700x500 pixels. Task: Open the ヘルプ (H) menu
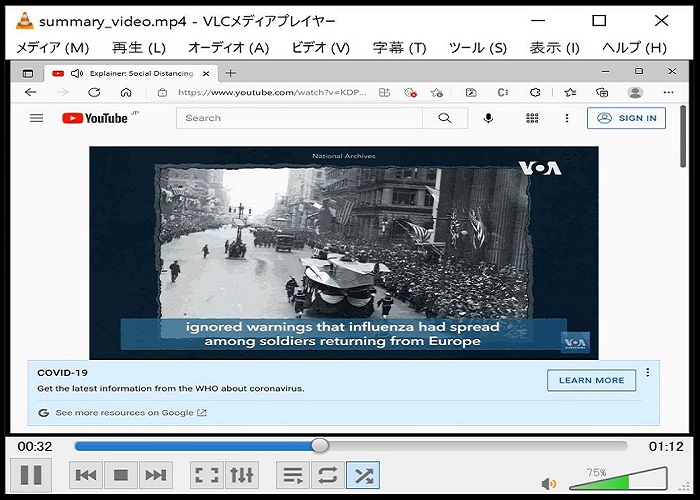click(x=634, y=47)
